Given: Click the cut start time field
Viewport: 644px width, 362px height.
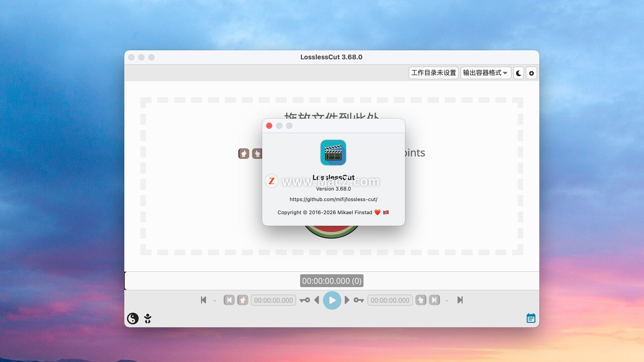Looking at the screenshot, I should [x=273, y=300].
